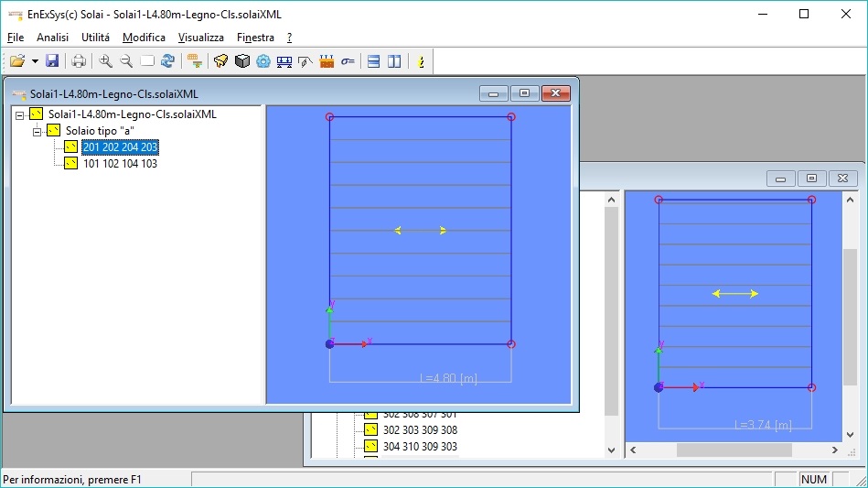Maximize the Solai1-L4.80m-Legno-Cls.solaiXML child window
The width and height of the screenshot is (868, 488).
[524, 93]
